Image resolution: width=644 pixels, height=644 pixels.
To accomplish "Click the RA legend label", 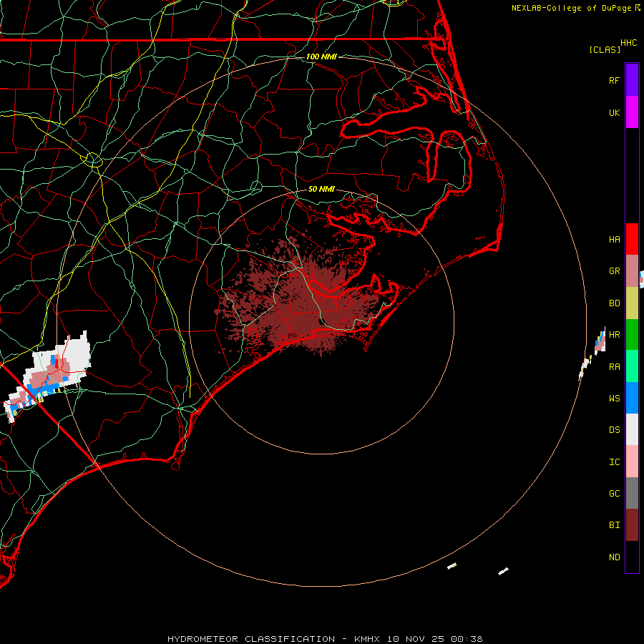I will click(614, 367).
